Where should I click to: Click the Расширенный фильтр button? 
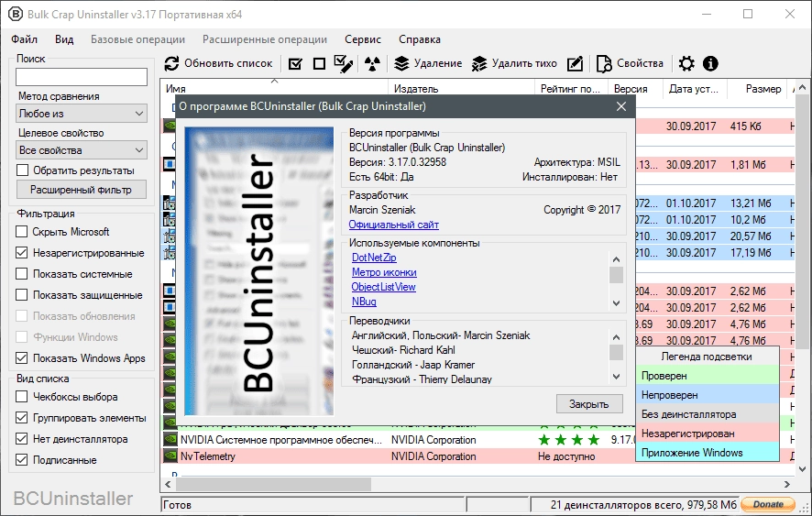82,190
